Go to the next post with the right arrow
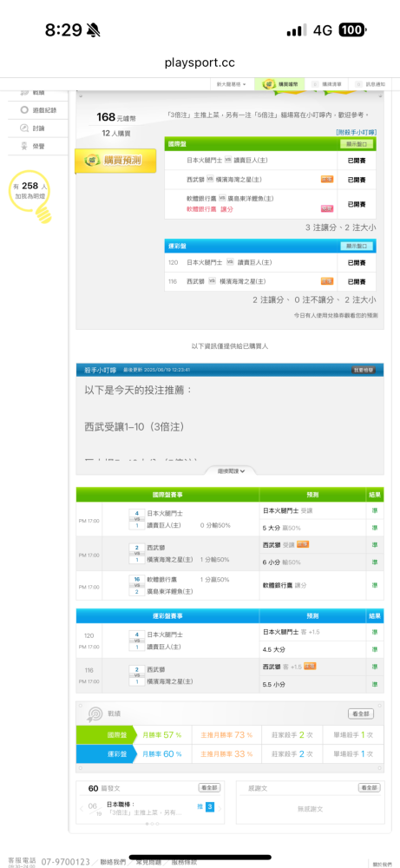The image size is (400, 868). pos(220,807)
